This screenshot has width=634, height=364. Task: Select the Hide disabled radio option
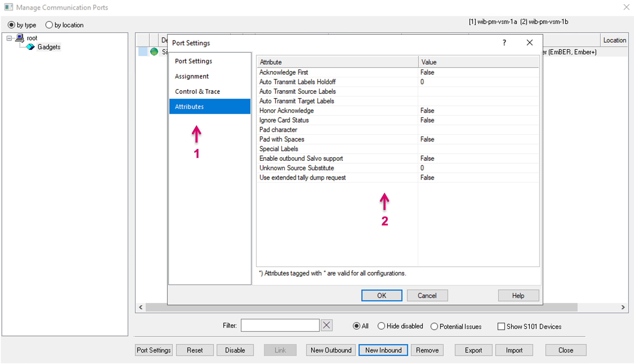point(381,326)
